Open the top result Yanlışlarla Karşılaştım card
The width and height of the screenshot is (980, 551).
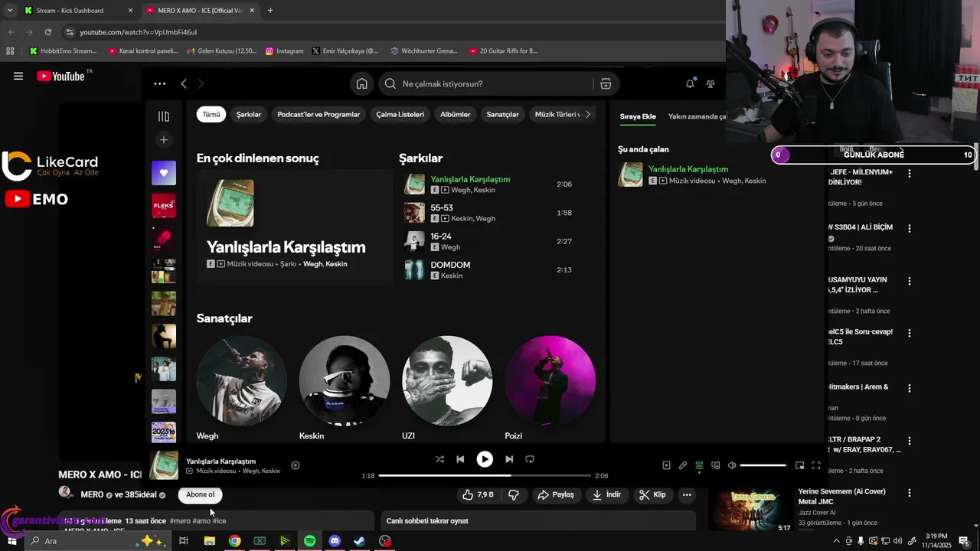click(294, 227)
